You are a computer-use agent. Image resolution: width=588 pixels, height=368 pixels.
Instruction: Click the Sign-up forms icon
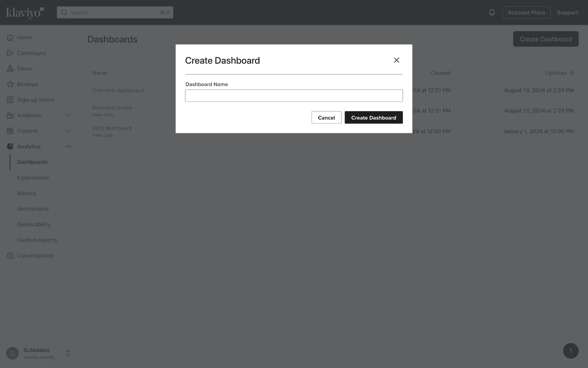point(10,100)
